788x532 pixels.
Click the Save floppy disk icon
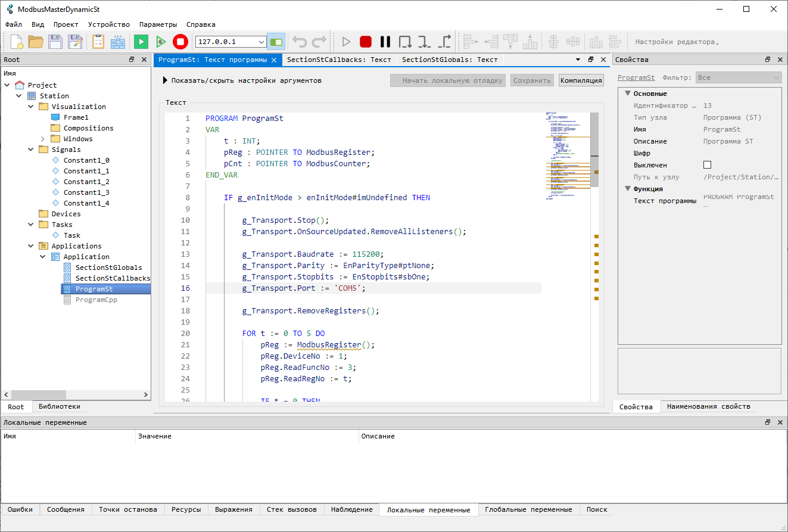coord(55,42)
